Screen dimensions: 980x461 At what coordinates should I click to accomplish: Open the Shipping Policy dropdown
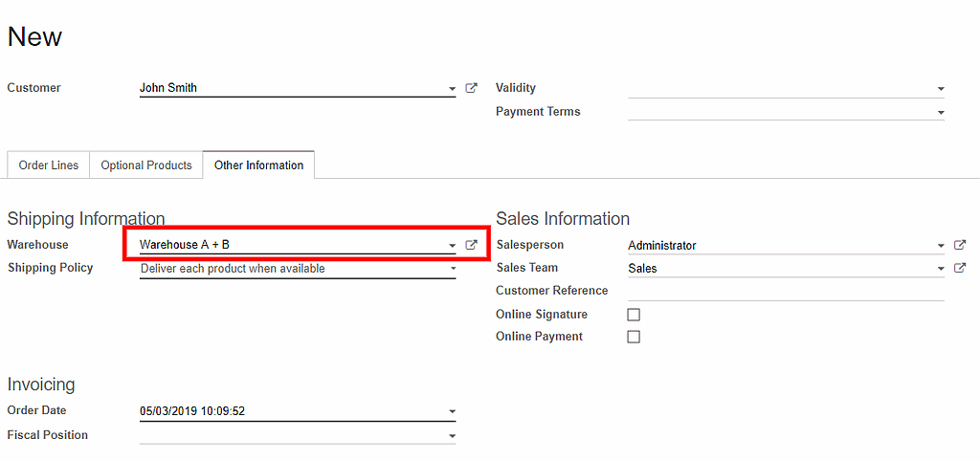(x=452, y=269)
